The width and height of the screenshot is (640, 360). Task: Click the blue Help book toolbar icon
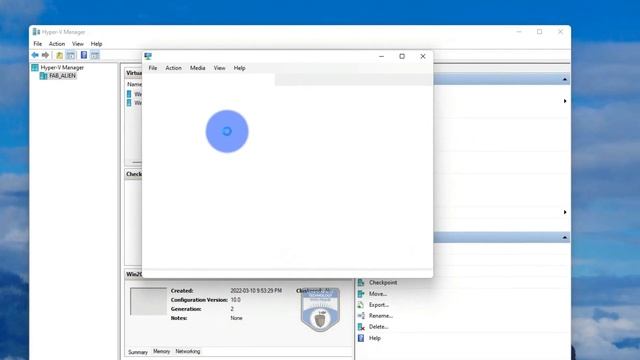pyautogui.click(x=84, y=55)
